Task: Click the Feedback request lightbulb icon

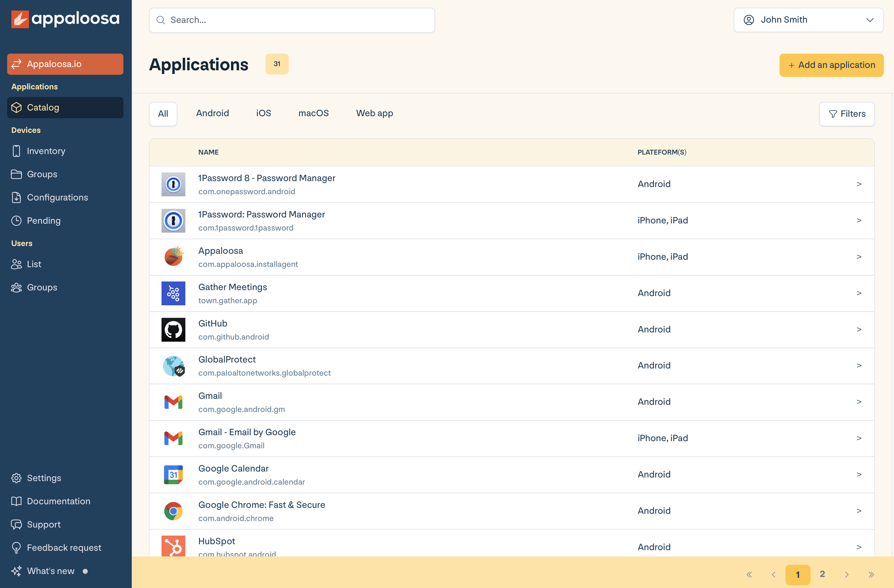Action: 16,548
